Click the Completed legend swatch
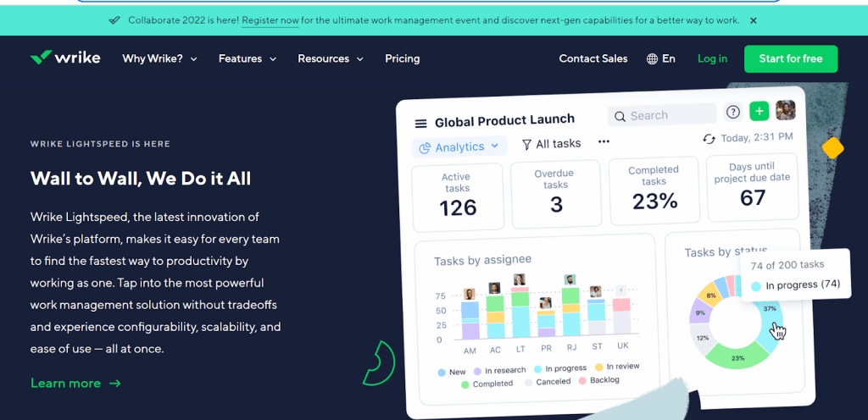 465,384
